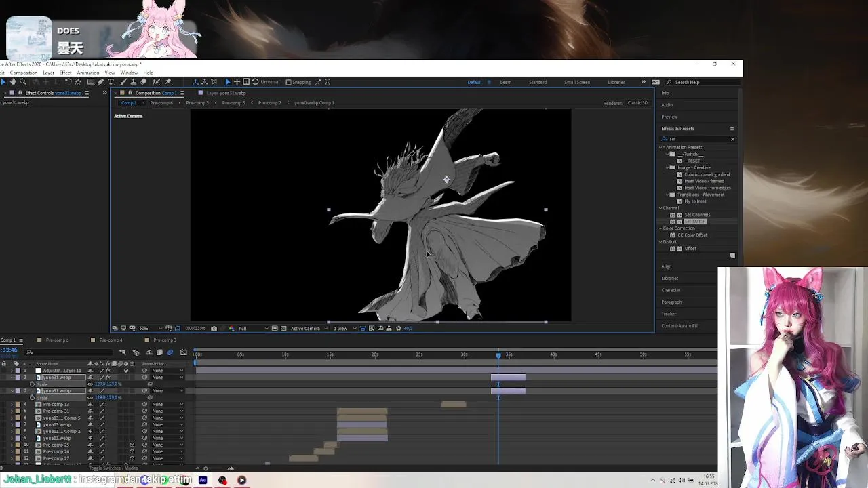Image resolution: width=868 pixels, height=488 pixels.
Task: Select the Brush tool
Action: (124, 82)
